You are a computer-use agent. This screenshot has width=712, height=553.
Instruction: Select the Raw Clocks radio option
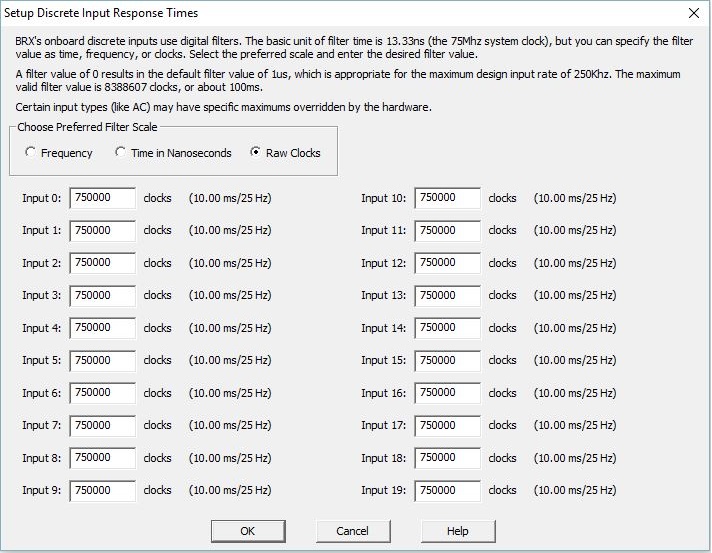coord(256,153)
